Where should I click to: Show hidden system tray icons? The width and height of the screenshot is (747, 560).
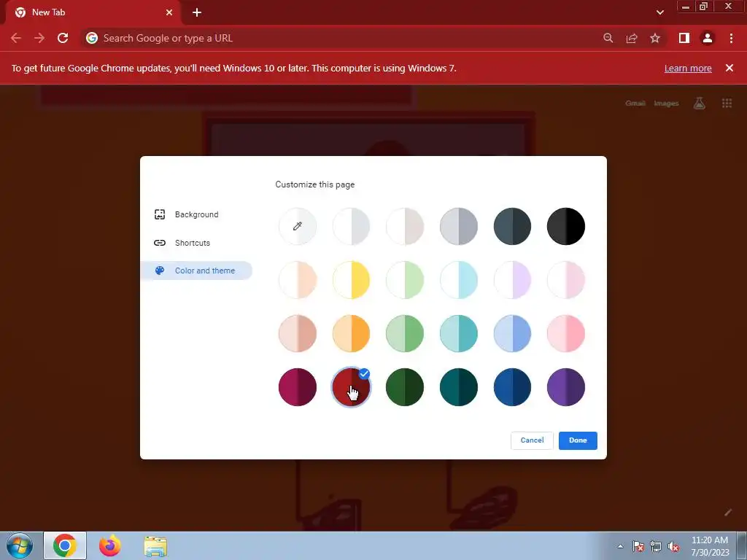[x=620, y=546]
